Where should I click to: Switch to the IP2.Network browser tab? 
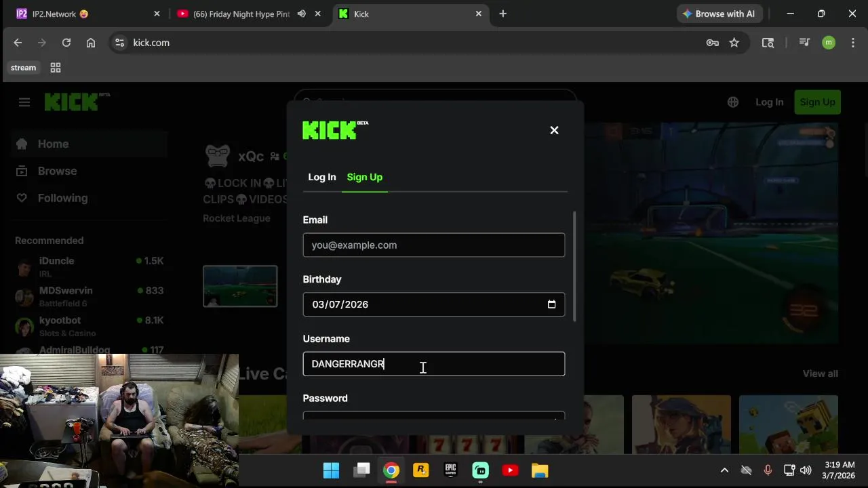(x=87, y=14)
